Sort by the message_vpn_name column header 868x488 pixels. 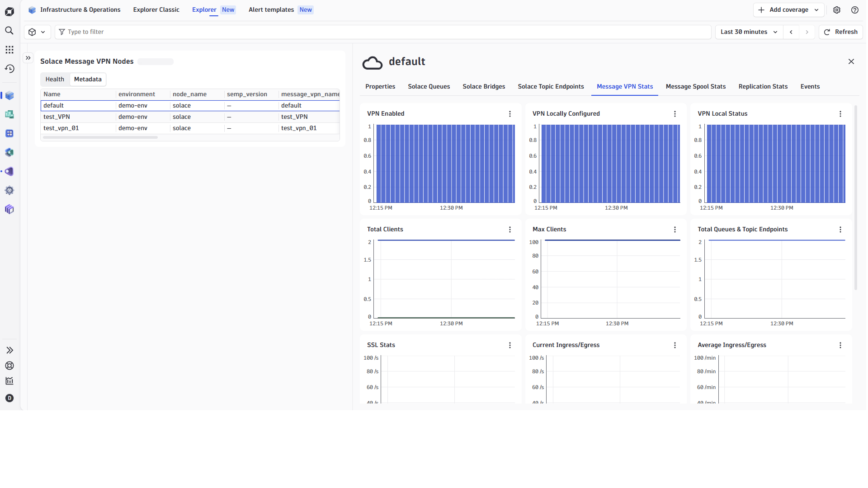coord(310,94)
